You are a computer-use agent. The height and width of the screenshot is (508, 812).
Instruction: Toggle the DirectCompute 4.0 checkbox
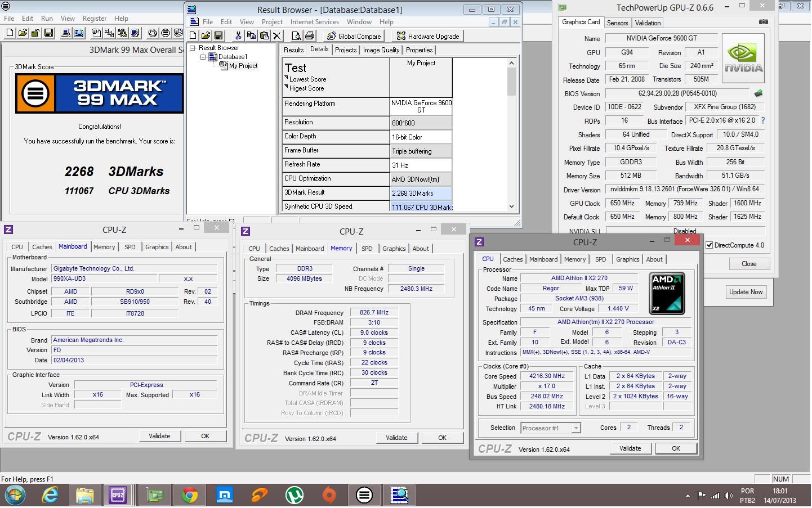coord(710,245)
